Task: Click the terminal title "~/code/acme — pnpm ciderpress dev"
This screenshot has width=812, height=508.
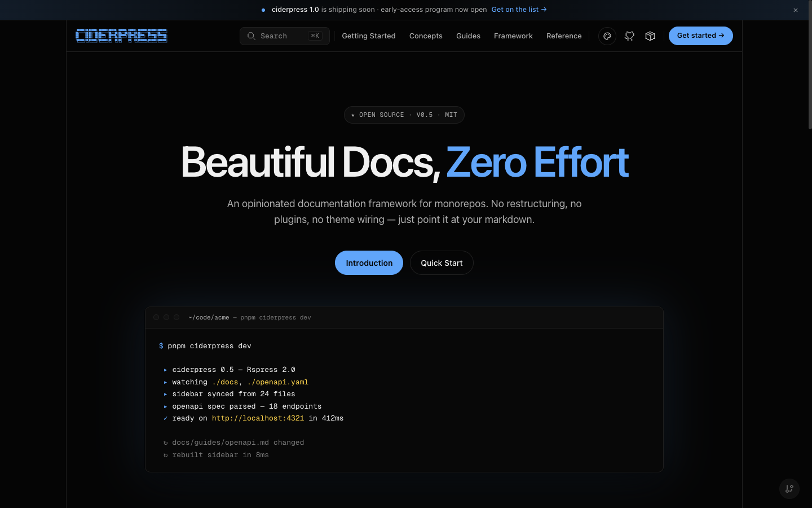Action: tap(250, 318)
